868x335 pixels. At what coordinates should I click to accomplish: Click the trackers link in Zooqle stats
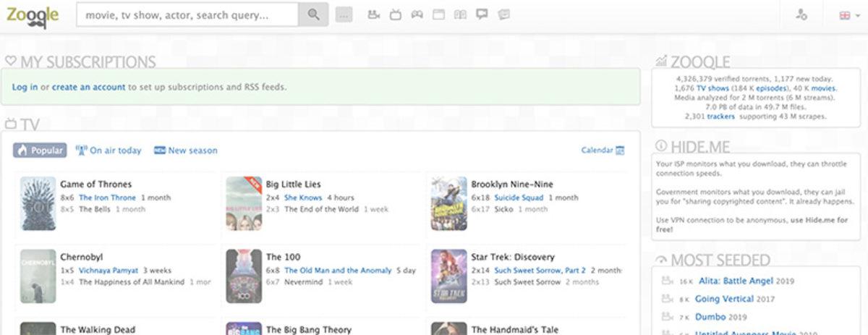click(721, 116)
